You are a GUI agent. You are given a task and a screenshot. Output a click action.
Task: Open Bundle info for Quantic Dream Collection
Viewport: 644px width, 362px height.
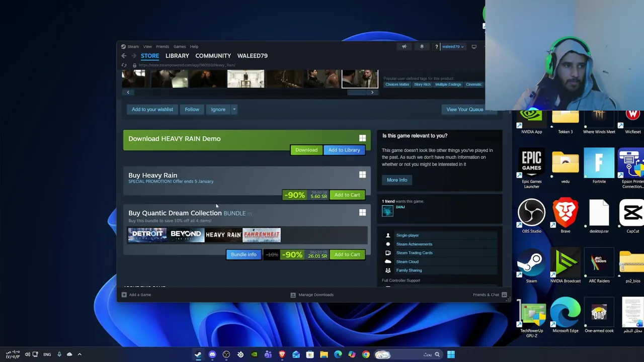pyautogui.click(x=244, y=254)
